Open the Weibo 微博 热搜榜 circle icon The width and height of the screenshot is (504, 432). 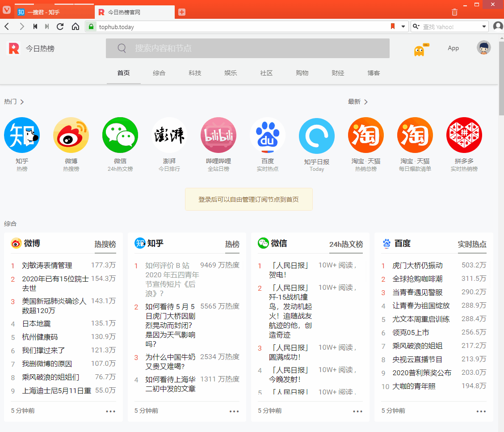[71, 135]
